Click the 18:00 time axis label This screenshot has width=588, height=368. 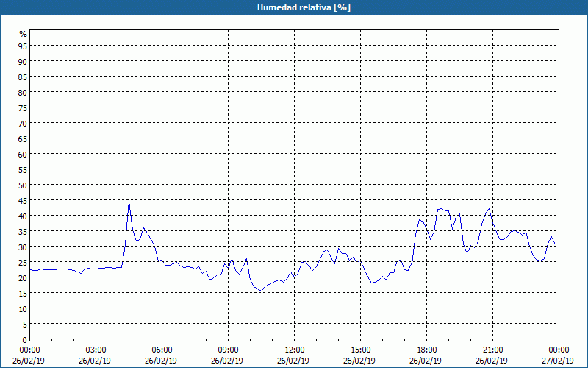point(427,350)
